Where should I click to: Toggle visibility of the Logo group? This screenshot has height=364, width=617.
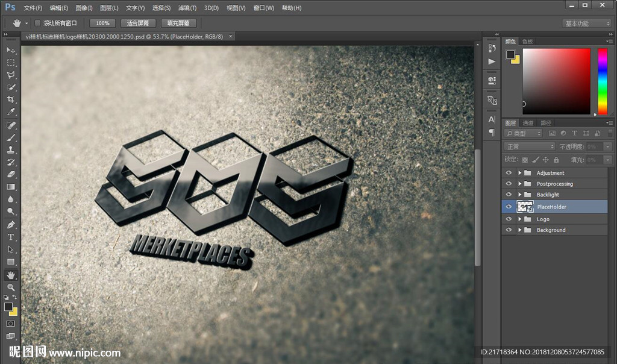(x=509, y=219)
